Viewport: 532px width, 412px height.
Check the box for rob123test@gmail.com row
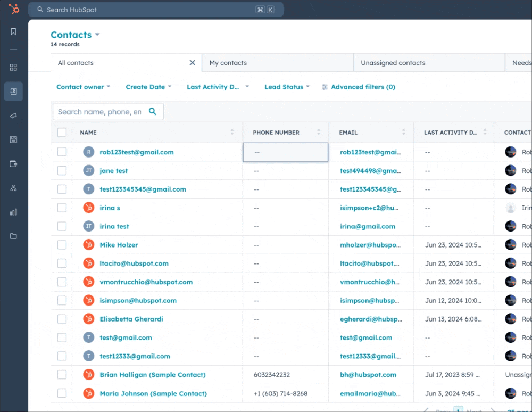click(x=62, y=152)
